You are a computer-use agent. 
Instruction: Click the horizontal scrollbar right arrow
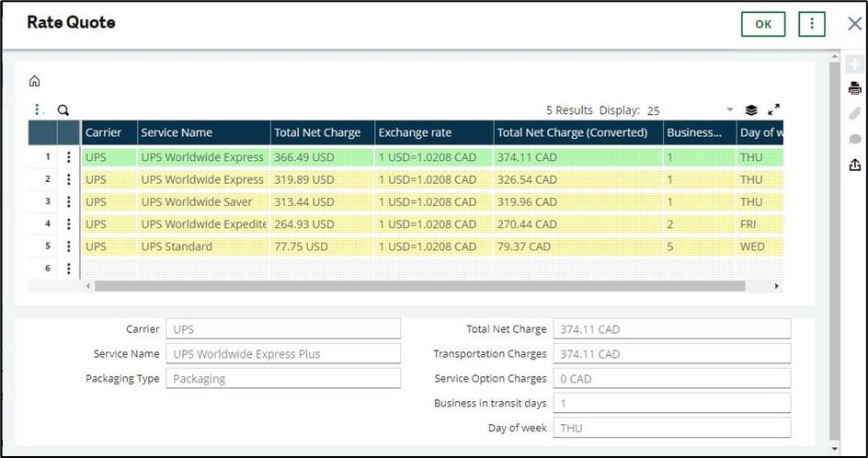pyautogui.click(x=777, y=286)
